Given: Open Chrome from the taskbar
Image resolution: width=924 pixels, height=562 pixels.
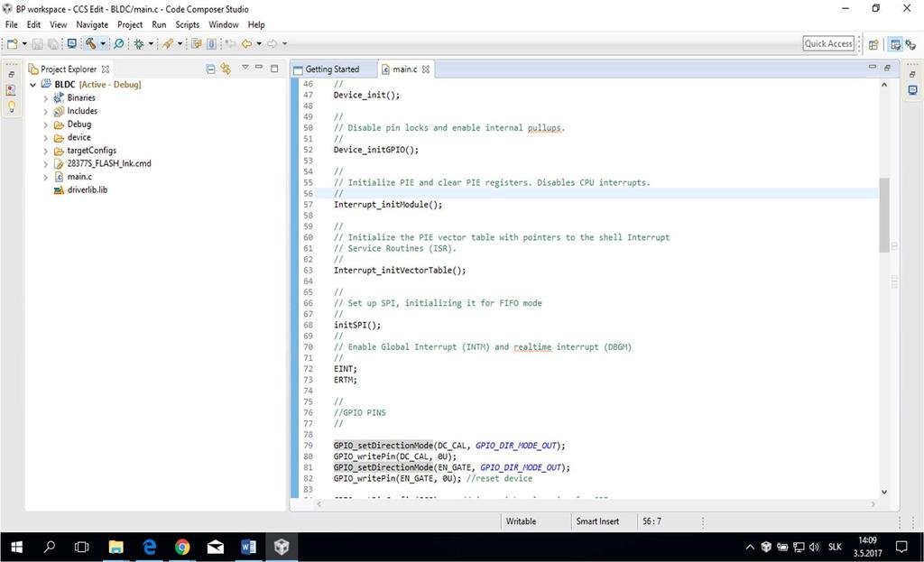Looking at the screenshot, I should [x=182, y=548].
